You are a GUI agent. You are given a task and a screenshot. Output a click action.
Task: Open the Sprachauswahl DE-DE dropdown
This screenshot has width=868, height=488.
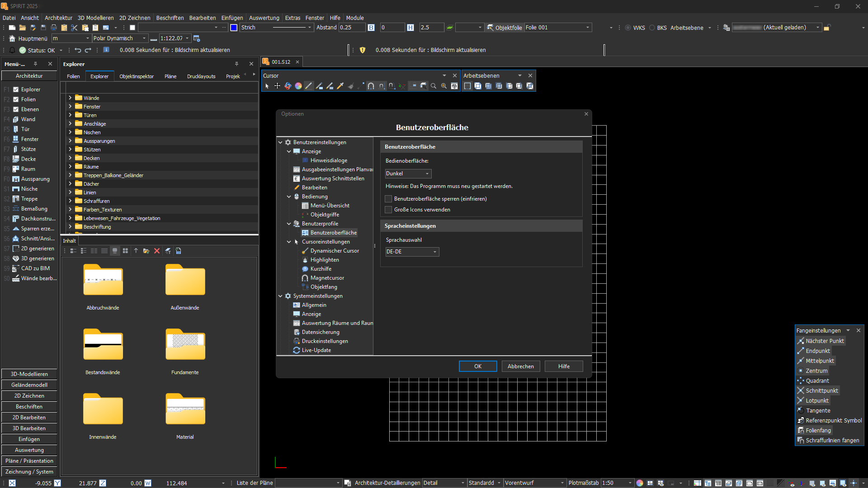coord(412,252)
